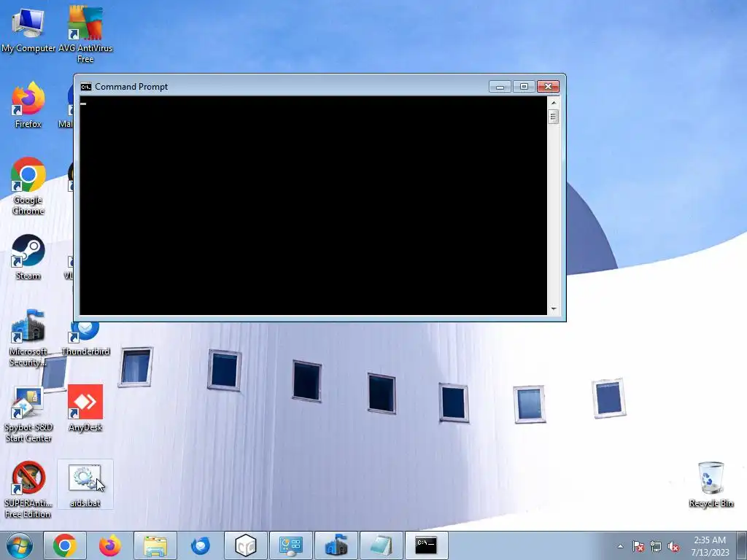Open the Action Center flag icon
Image resolution: width=747 pixels, height=560 pixels.
(638, 546)
